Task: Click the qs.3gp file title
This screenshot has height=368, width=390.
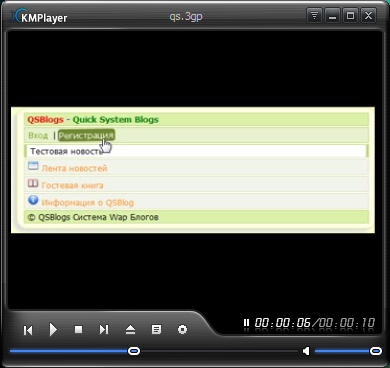Action: [x=186, y=17]
